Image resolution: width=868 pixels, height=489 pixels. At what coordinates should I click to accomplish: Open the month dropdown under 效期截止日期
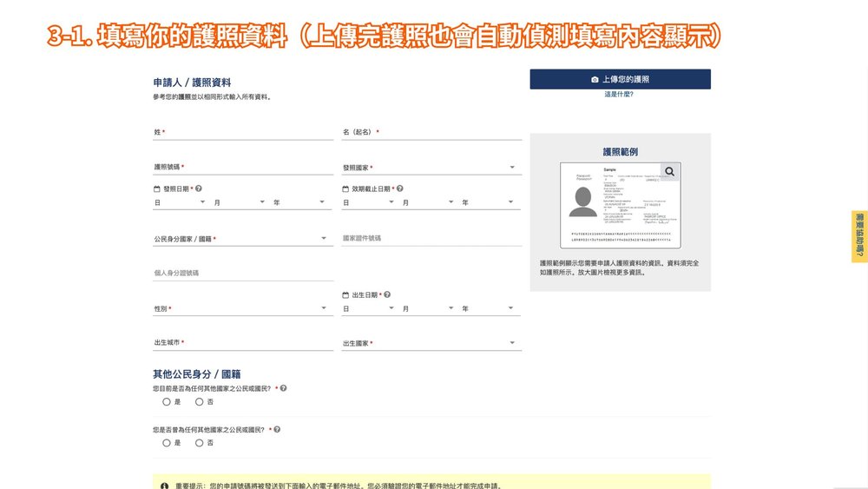click(428, 202)
